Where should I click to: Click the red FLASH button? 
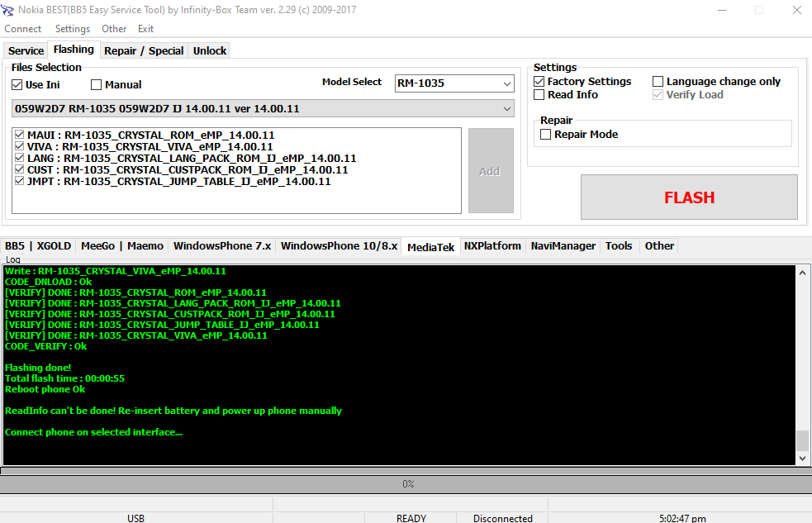(689, 197)
